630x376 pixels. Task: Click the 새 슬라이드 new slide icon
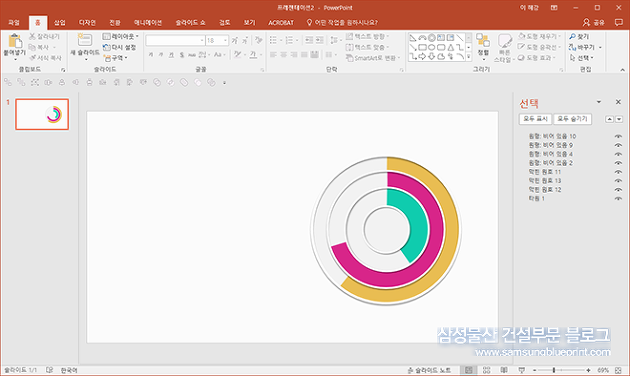(x=85, y=40)
